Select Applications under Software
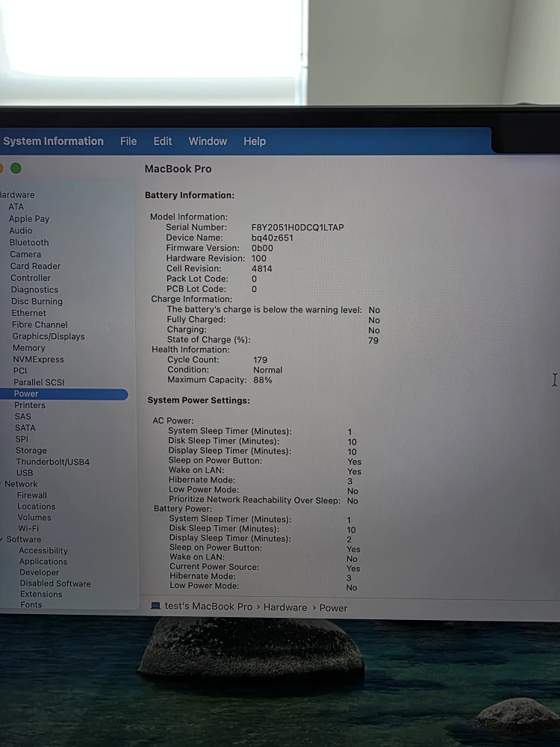 tap(43, 562)
